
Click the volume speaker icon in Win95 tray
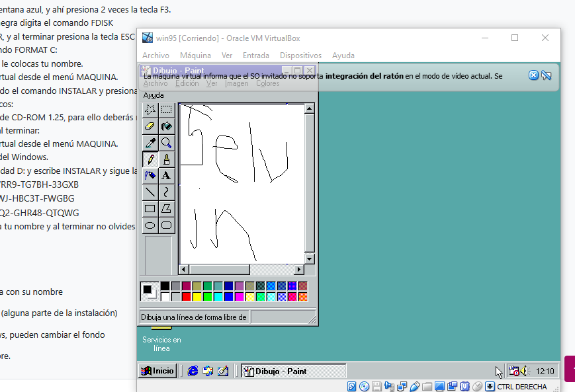click(x=525, y=371)
